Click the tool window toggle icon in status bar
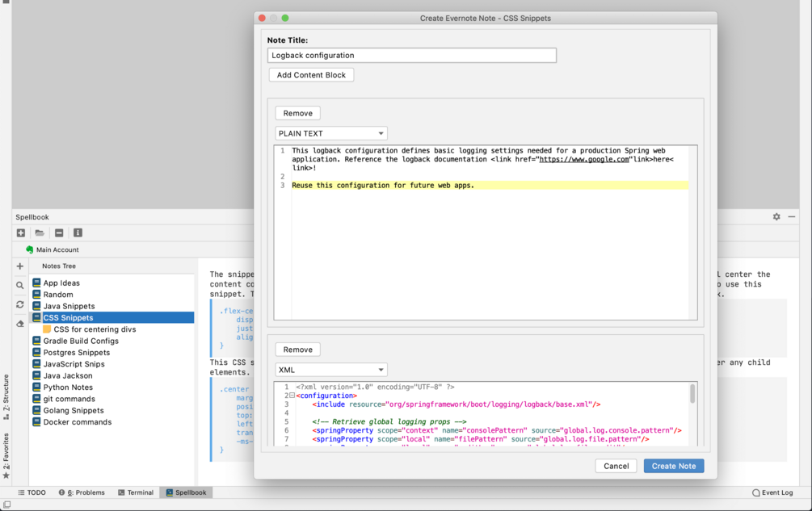Viewport: 812px width, 511px height. (x=6, y=505)
